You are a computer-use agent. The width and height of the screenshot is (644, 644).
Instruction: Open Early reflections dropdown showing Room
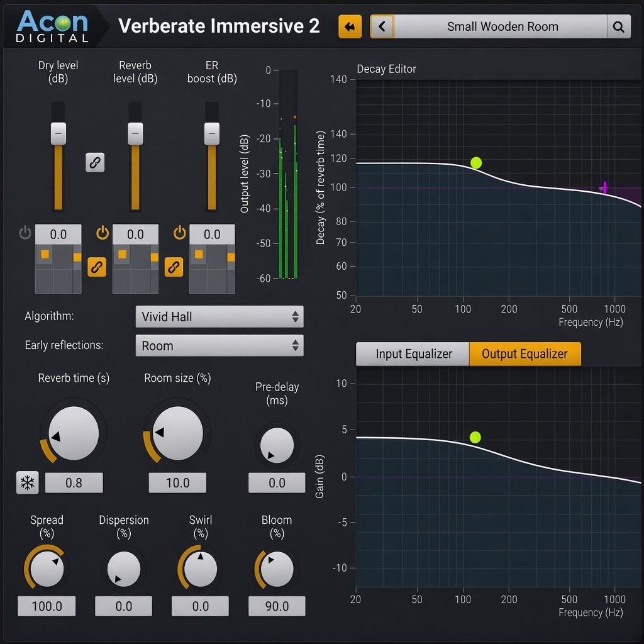219,345
